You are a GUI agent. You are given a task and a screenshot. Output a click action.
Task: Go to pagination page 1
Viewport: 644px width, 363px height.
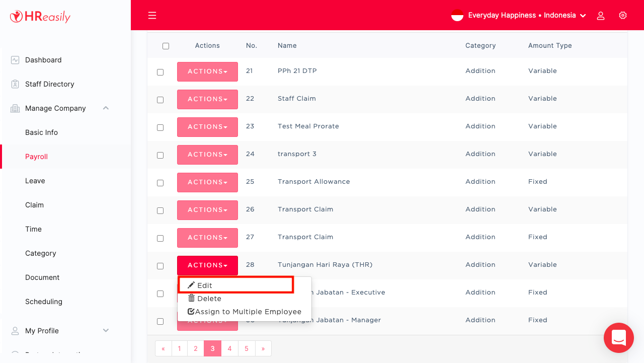click(179, 348)
